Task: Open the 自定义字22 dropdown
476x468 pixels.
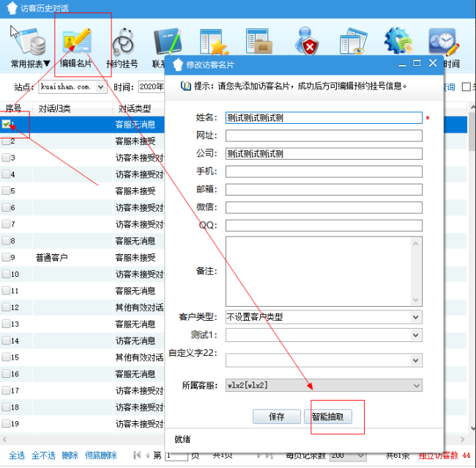Action: coord(416,360)
